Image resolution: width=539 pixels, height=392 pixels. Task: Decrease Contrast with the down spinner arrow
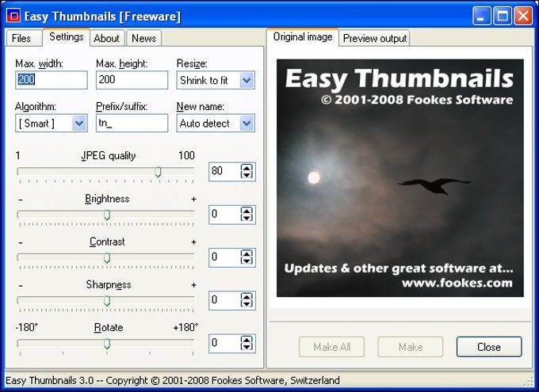pos(247,261)
